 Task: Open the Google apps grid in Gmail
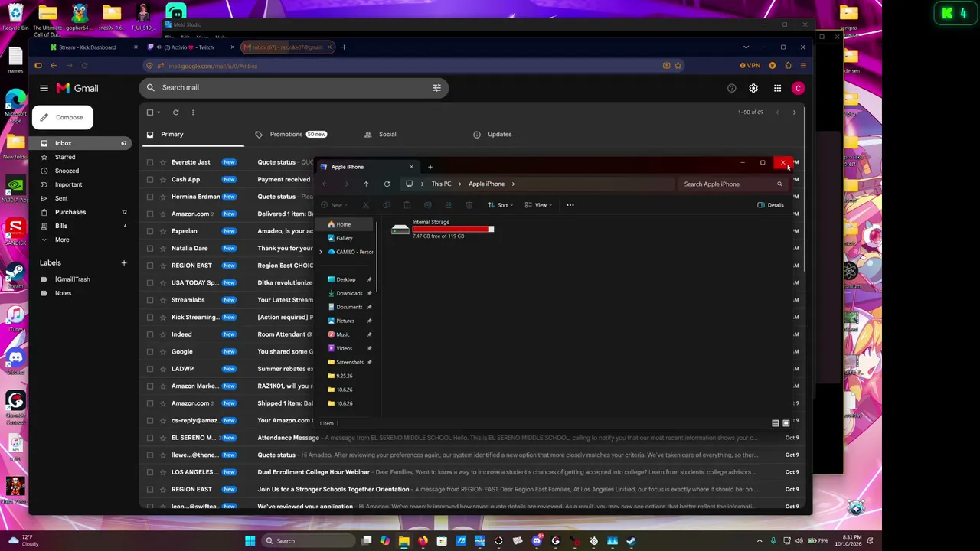click(x=777, y=88)
